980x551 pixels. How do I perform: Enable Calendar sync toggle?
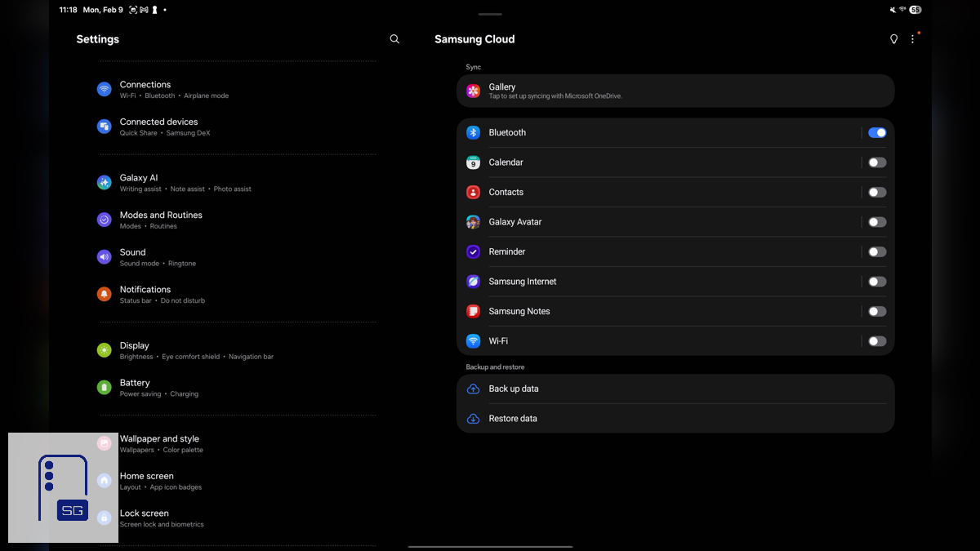click(x=877, y=162)
